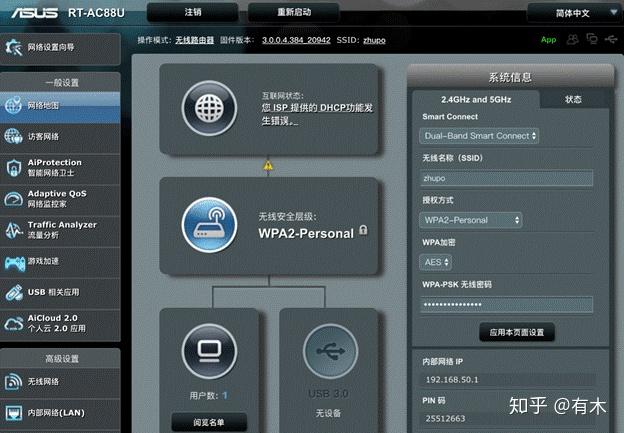This screenshot has height=433, width=624.
Task: Click the 系统信息 panel header
Action: point(510,77)
